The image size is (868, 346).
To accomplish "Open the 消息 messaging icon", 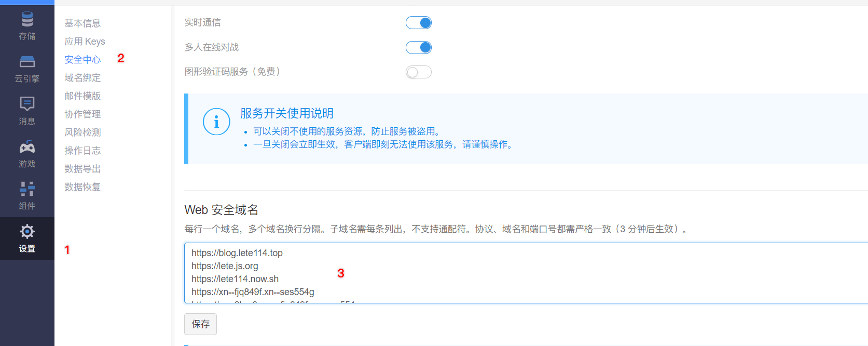I will coord(27,104).
